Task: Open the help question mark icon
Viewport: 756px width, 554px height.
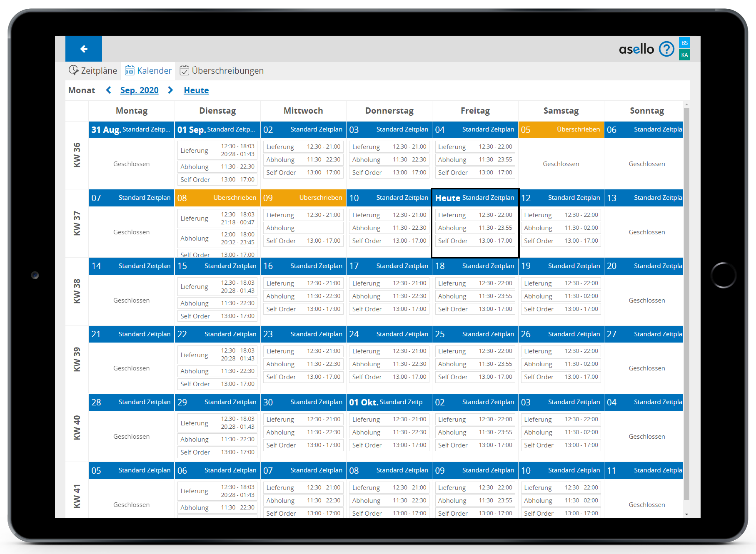Action: 666,49
